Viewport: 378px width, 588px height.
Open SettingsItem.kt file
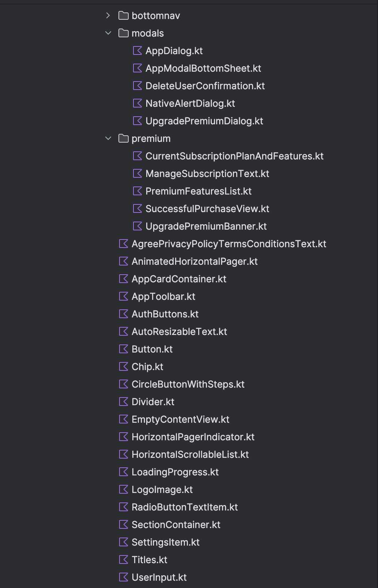(x=166, y=542)
